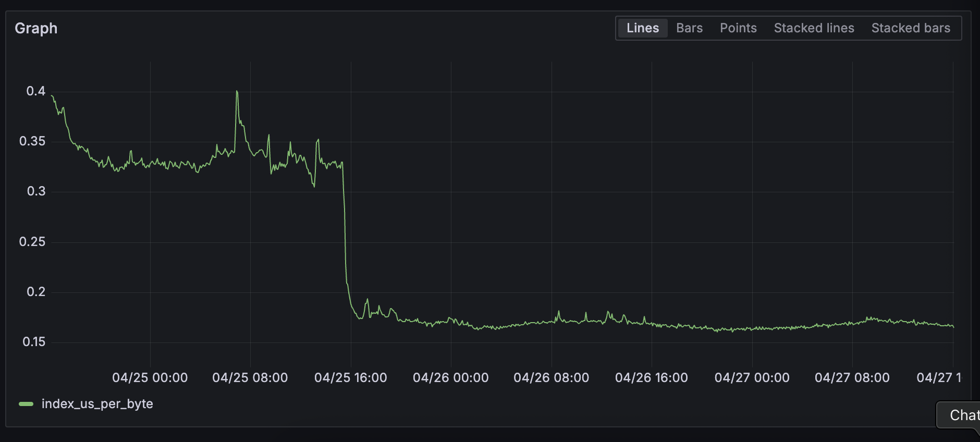980x442 pixels.
Task: Click the 04/25 08:00 x-axis label
Action: coord(250,377)
